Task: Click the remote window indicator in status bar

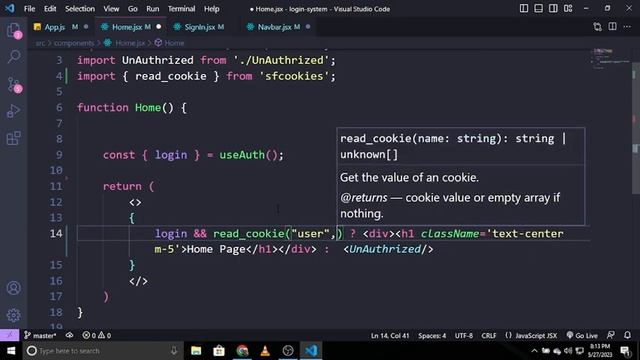Action: (9, 336)
